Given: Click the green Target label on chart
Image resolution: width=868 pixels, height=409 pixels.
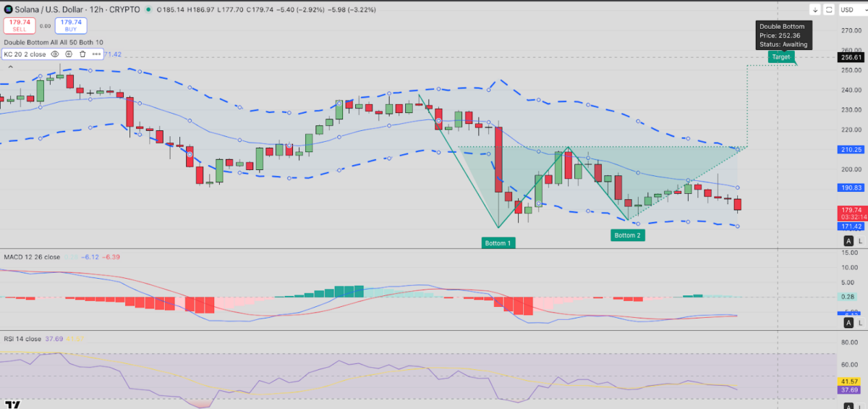Looking at the screenshot, I should (x=781, y=56).
